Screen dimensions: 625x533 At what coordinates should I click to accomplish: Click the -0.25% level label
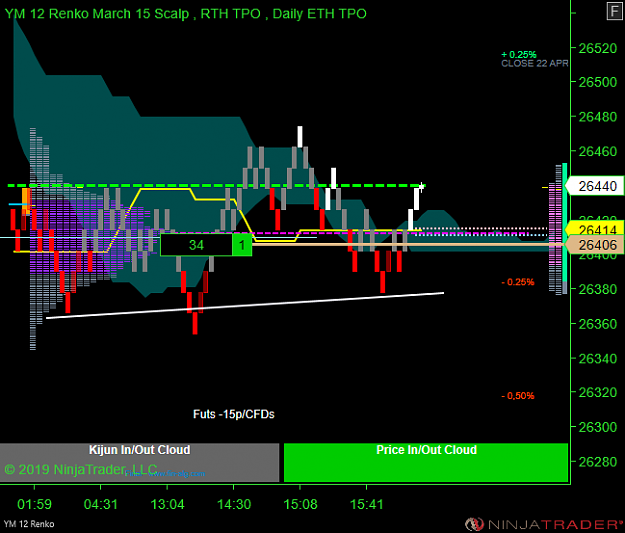(517, 282)
